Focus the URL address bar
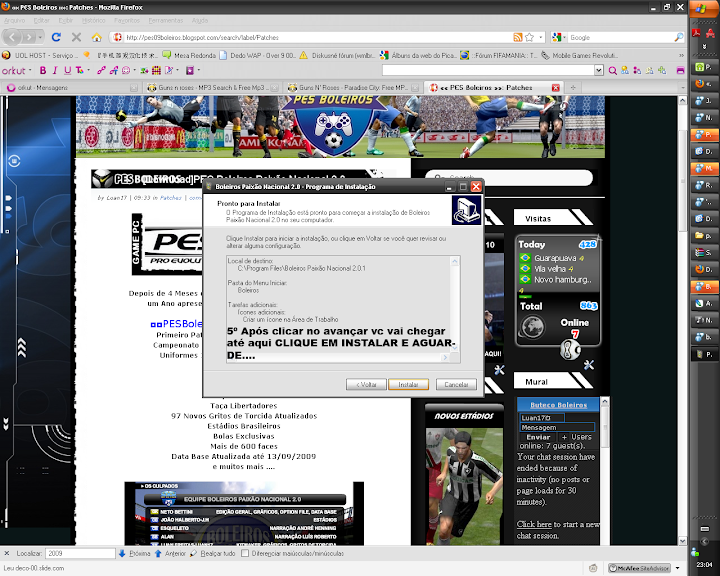The image size is (720, 576). pyautogui.click(x=317, y=37)
